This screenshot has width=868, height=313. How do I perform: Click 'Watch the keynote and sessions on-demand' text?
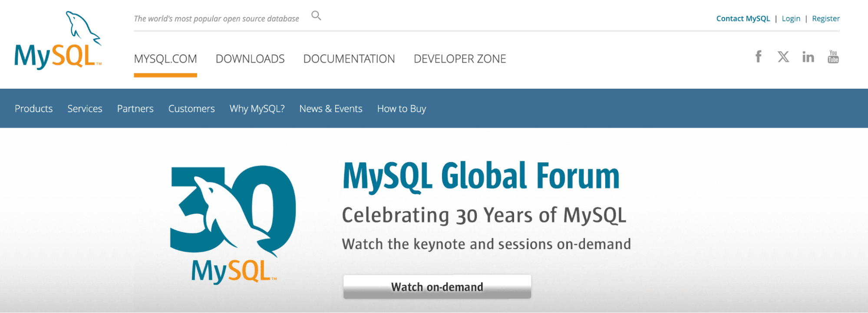[486, 244]
